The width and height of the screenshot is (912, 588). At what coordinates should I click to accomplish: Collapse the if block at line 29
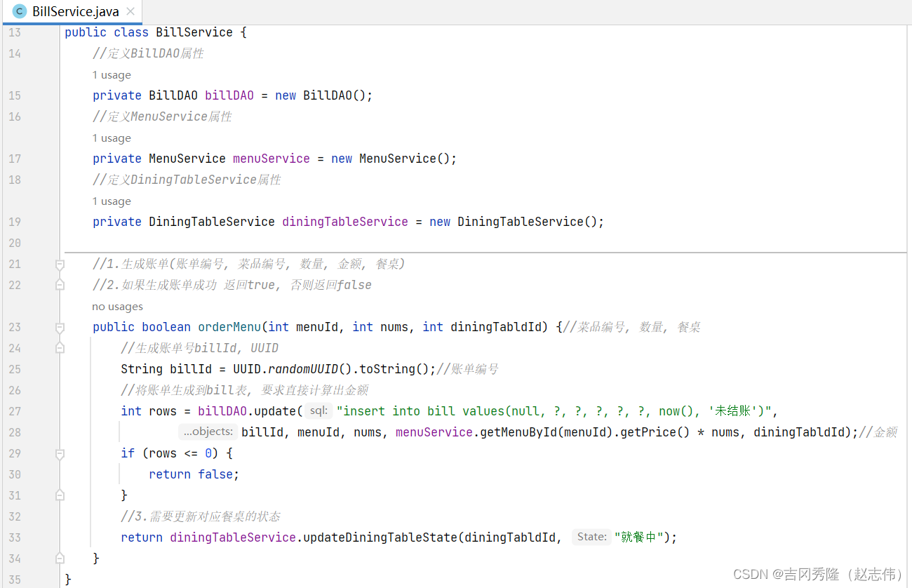60,453
